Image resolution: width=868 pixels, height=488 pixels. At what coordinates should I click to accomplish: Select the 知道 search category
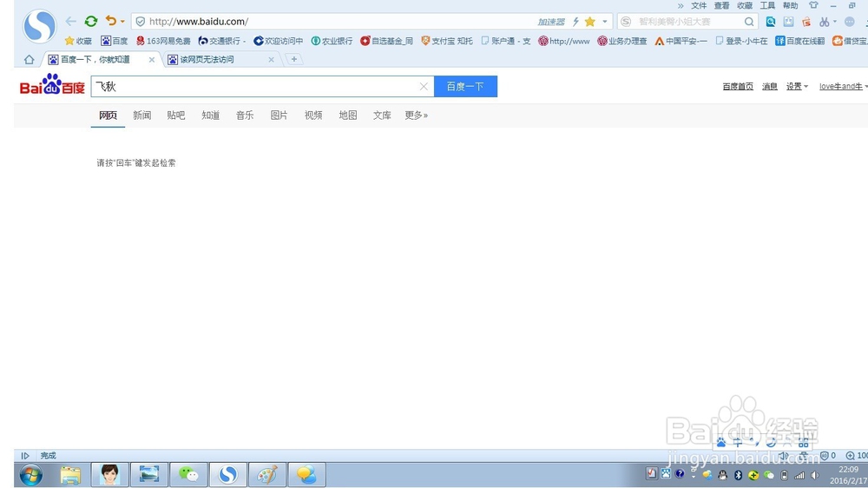210,115
